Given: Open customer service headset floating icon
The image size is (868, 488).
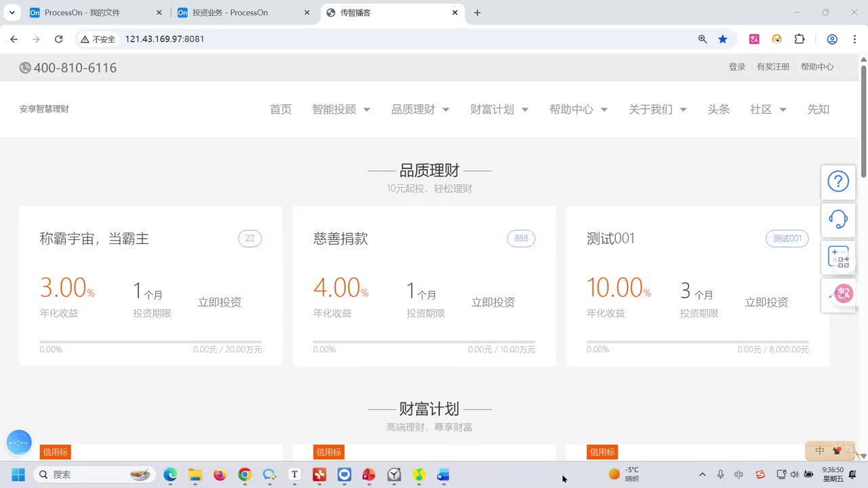Looking at the screenshot, I should point(838,219).
